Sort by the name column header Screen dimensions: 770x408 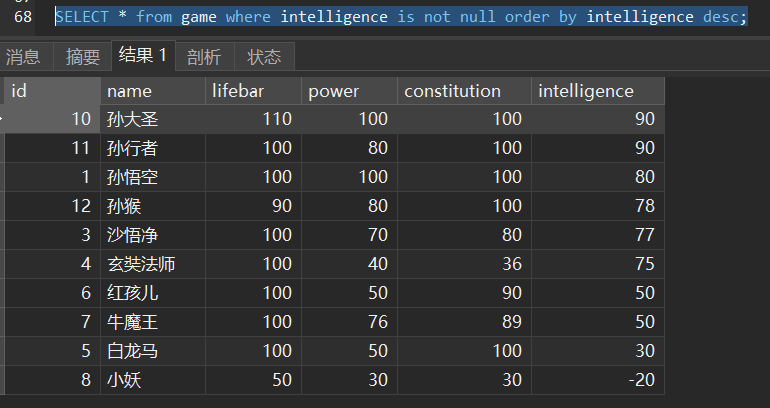point(153,91)
